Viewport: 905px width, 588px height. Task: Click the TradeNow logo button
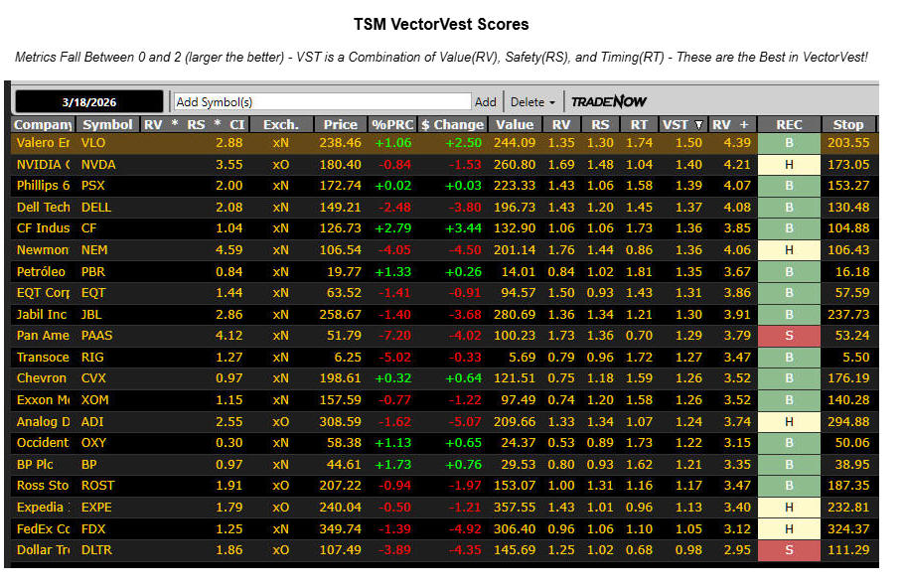pos(609,101)
